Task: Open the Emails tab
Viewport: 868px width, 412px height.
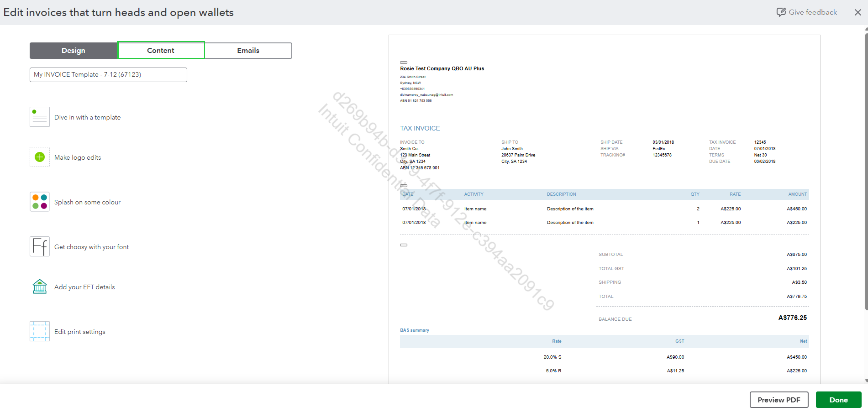Action: pos(248,51)
